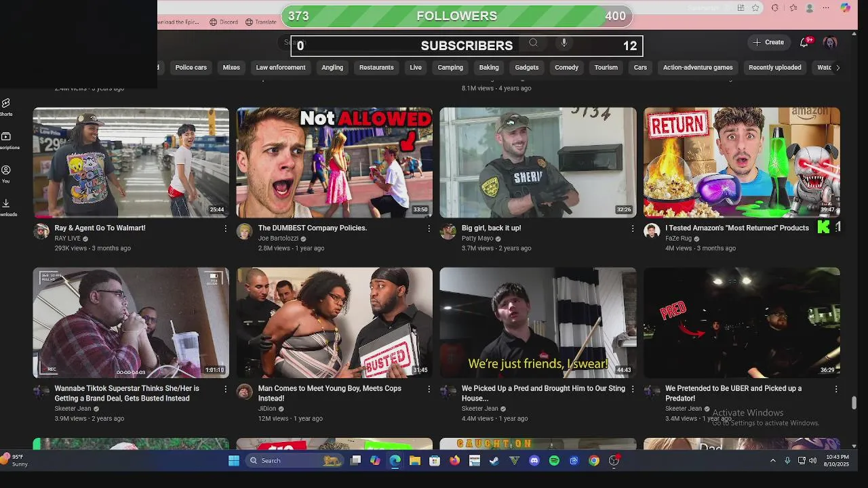Click the FaZe Rug channel avatar
This screenshot has height=488, width=868.
click(652, 231)
